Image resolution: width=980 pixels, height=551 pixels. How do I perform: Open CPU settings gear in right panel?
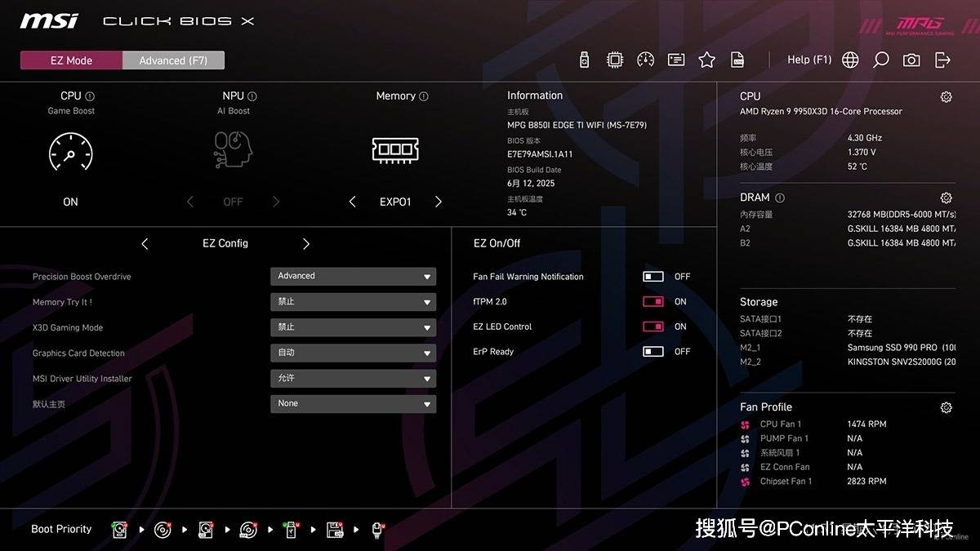(x=946, y=96)
